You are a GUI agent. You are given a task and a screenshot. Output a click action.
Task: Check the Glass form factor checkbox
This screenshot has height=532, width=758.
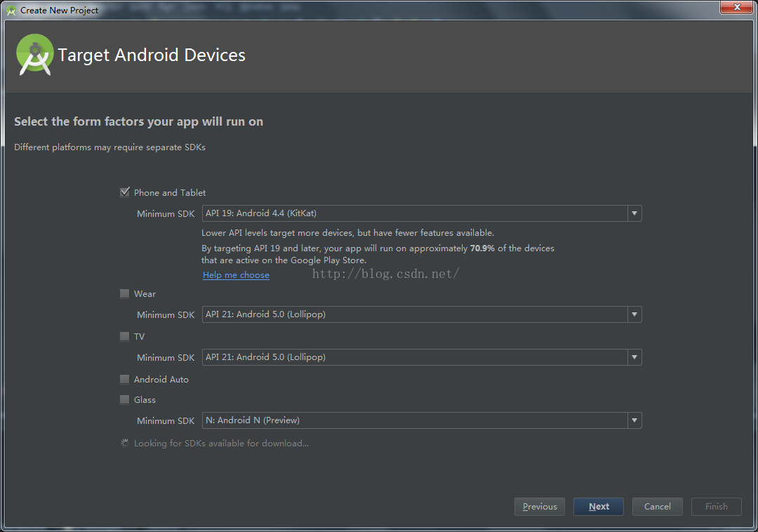(x=125, y=399)
